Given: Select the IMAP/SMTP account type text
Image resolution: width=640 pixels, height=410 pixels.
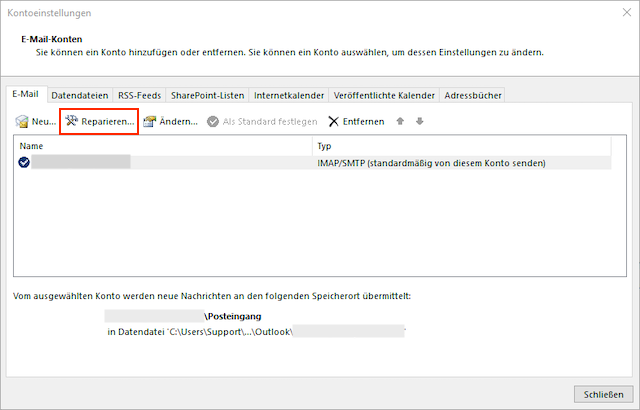Looking at the screenshot, I should [431, 163].
